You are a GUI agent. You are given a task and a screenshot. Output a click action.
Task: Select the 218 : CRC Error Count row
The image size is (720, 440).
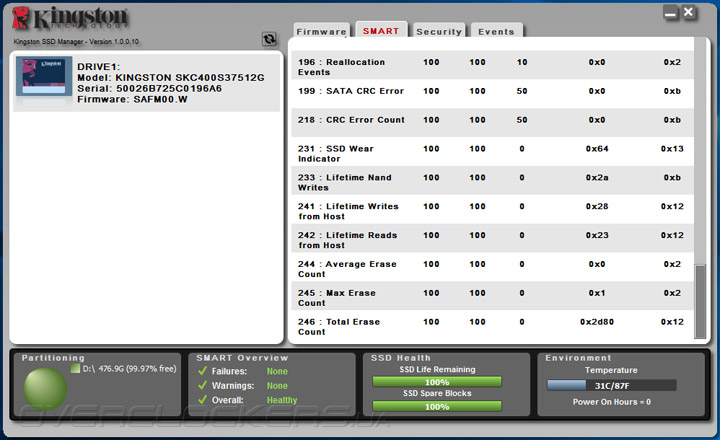coord(492,123)
